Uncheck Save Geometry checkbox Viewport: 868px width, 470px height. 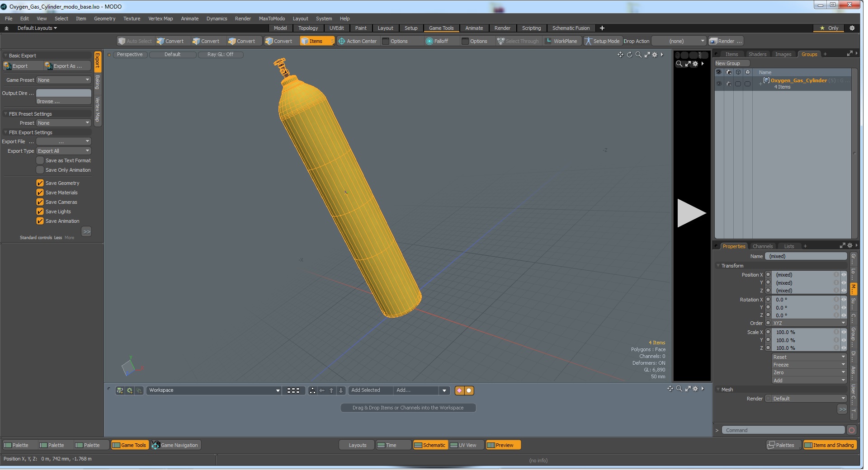point(40,183)
